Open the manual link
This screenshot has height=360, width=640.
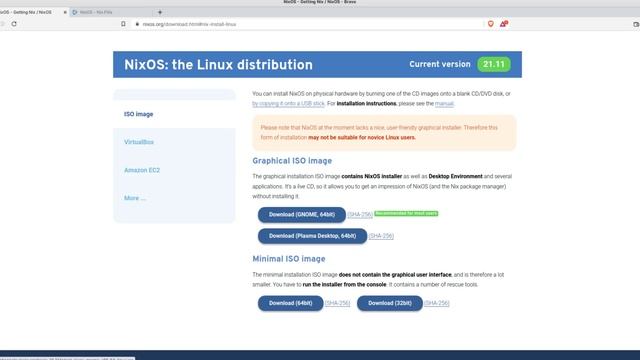[444, 104]
